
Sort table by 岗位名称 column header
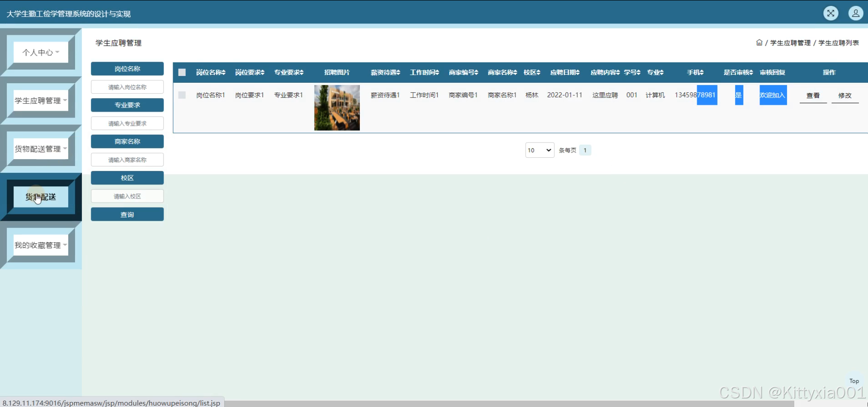click(x=211, y=72)
